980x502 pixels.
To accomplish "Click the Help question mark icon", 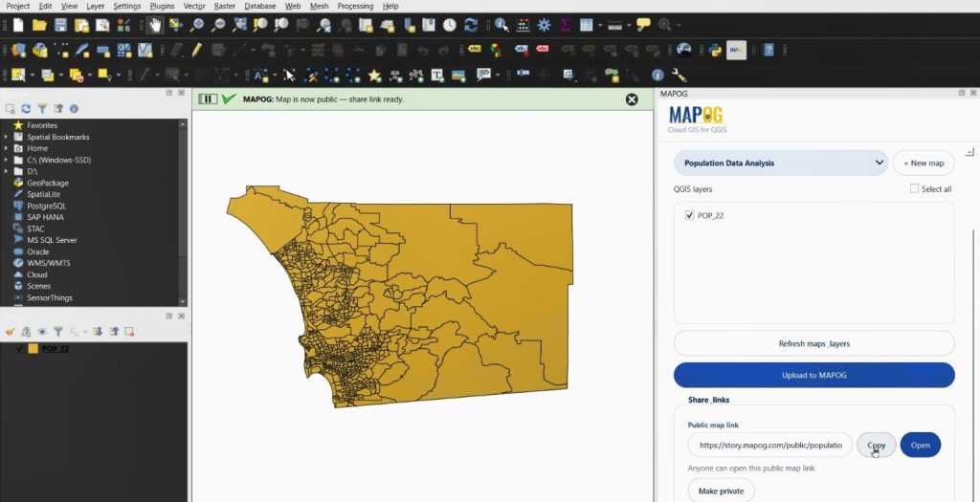I will click(768, 50).
